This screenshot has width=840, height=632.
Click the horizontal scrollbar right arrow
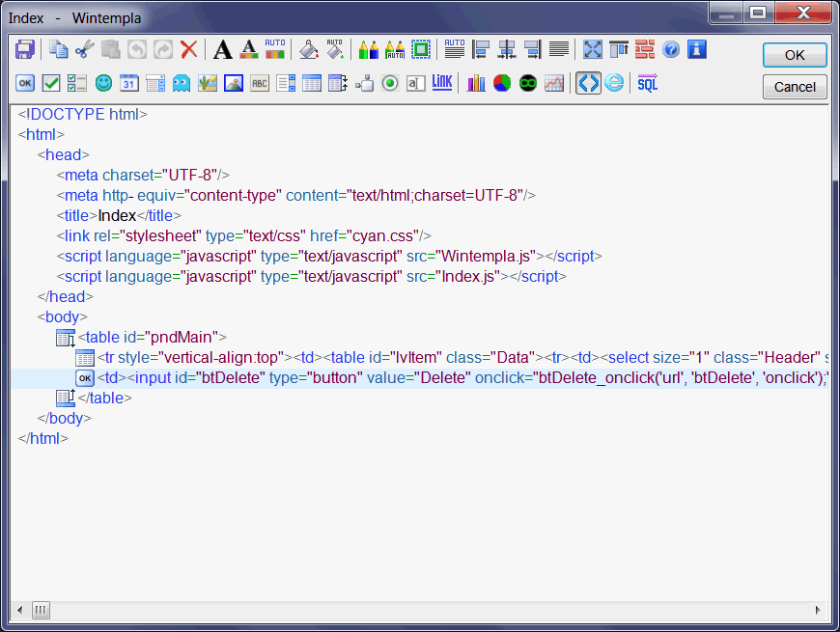click(x=818, y=610)
